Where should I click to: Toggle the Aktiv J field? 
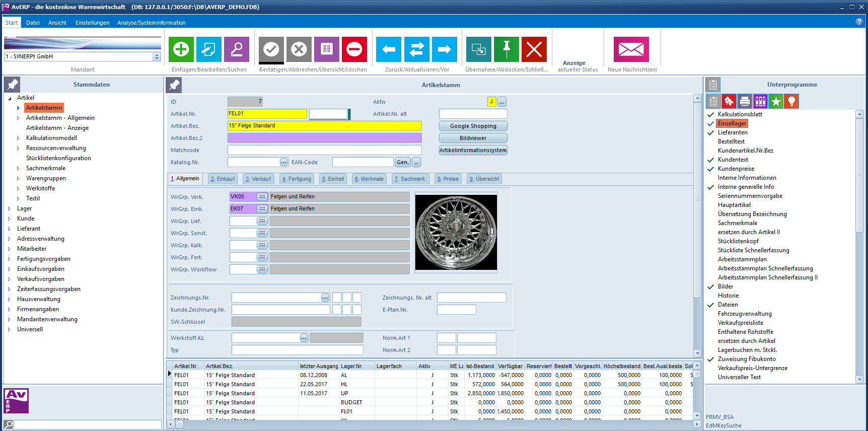click(491, 102)
